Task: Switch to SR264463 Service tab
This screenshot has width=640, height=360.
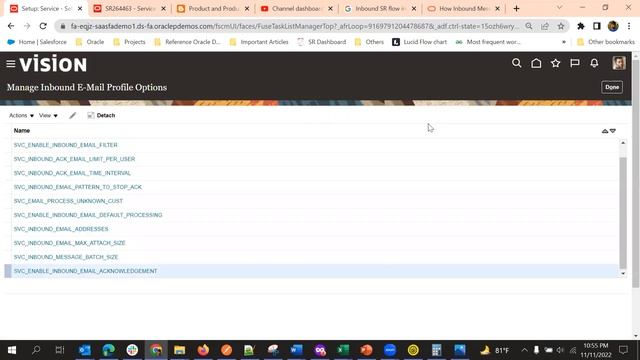Action: coord(130,9)
